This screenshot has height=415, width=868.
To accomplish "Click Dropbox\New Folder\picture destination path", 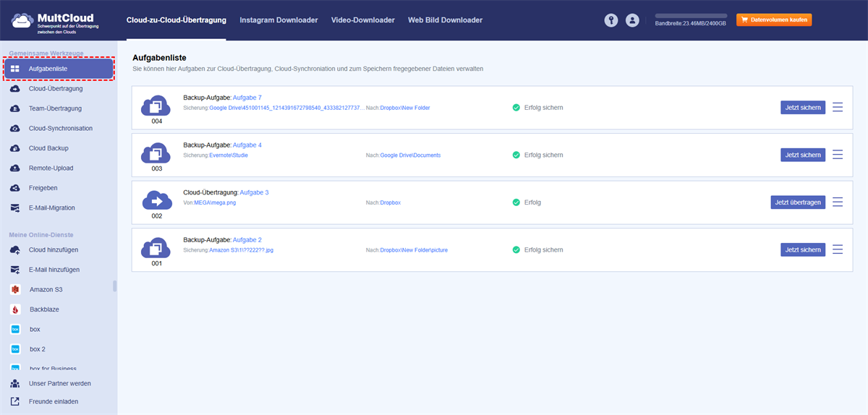I will point(414,250).
